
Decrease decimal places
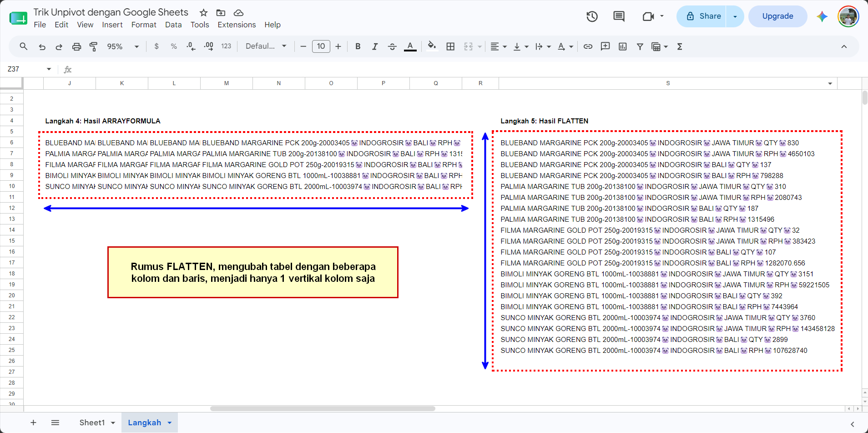[191, 46]
